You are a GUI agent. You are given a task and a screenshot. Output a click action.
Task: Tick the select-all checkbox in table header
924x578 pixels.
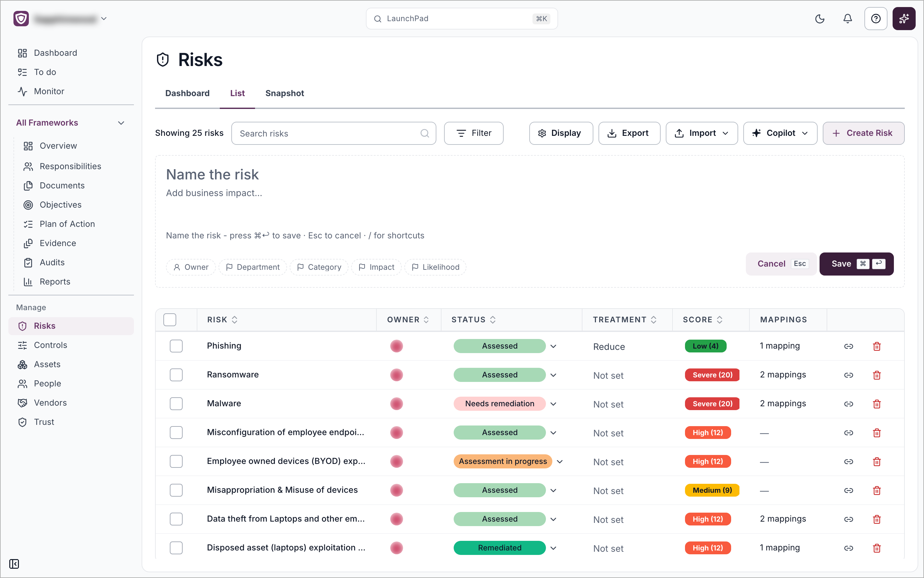click(x=170, y=319)
